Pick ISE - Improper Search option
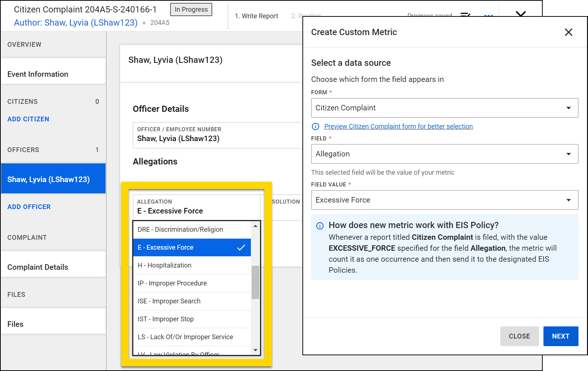This screenshot has height=371, width=588. coord(169,301)
